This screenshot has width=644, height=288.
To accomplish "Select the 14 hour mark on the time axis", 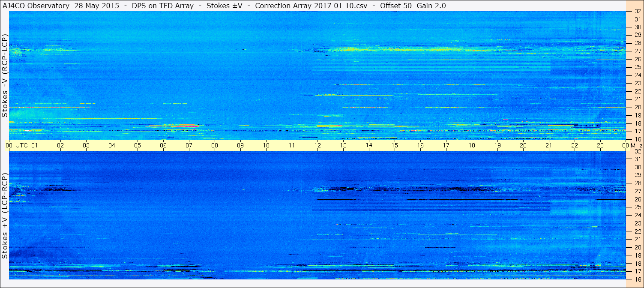I will [x=369, y=145].
